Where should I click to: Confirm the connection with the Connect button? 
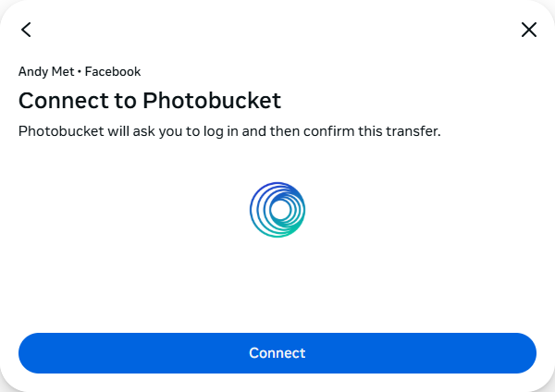277,353
